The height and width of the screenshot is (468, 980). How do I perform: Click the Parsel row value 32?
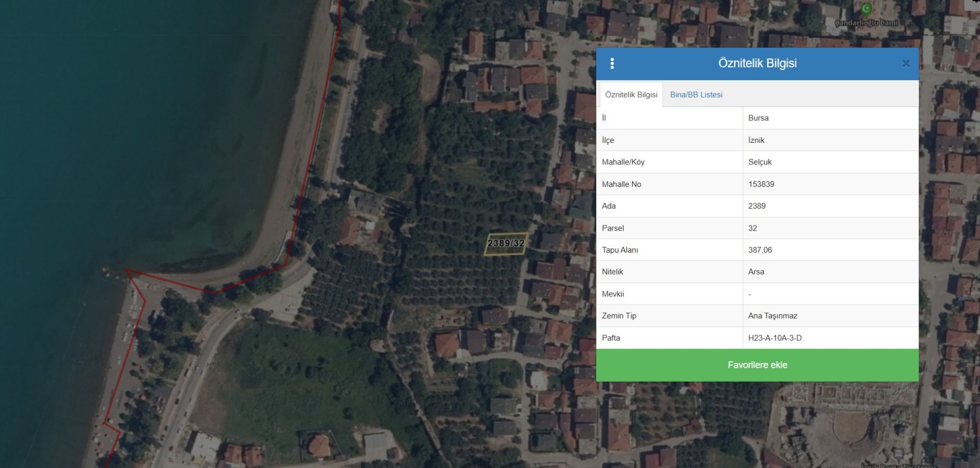752,228
